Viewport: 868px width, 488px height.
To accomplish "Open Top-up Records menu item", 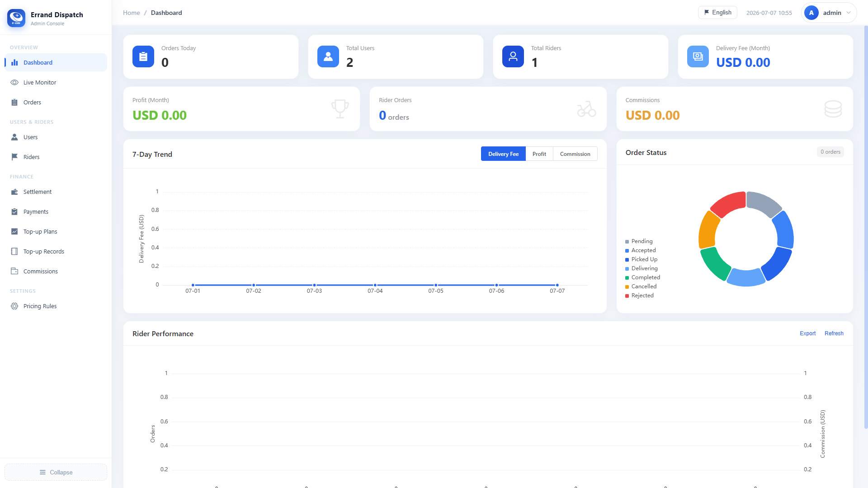I will (56, 252).
